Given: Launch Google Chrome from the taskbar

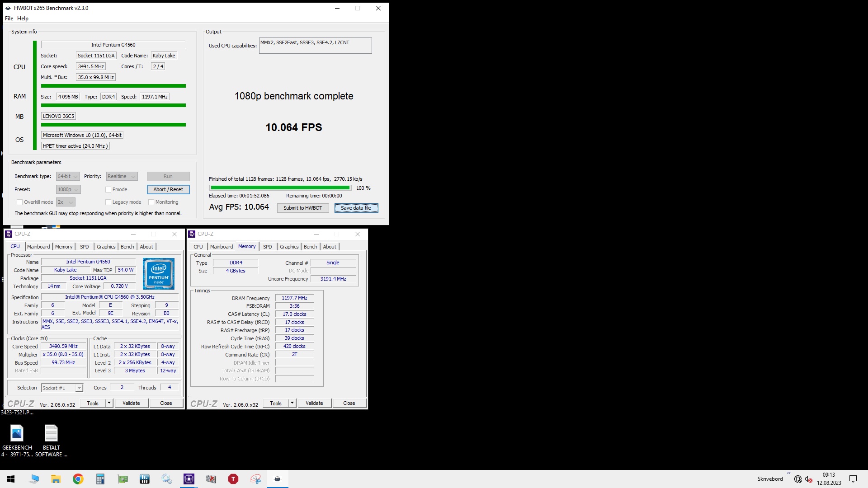Looking at the screenshot, I should click(78, 479).
